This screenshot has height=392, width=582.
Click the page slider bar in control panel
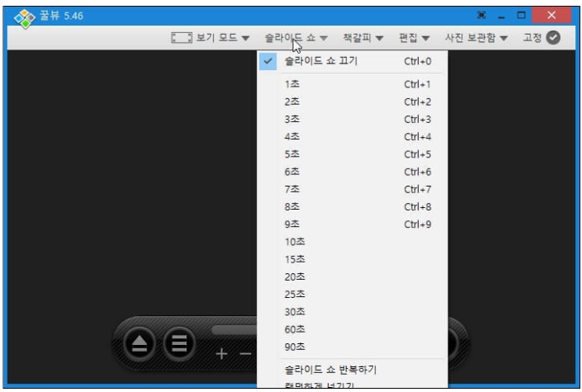coord(234,329)
